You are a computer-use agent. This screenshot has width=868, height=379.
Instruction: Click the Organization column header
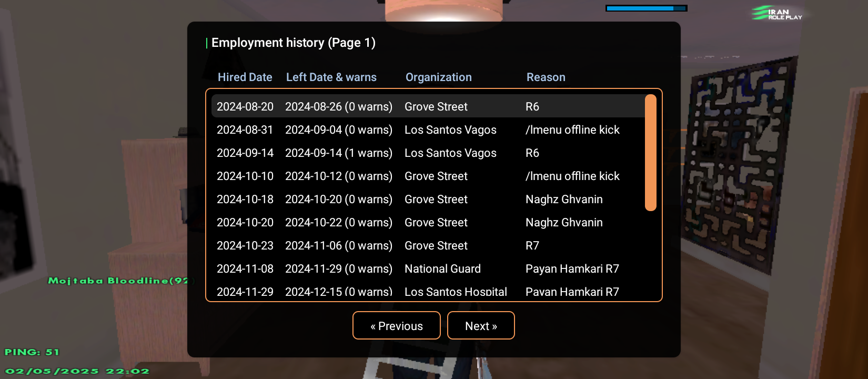tap(439, 77)
